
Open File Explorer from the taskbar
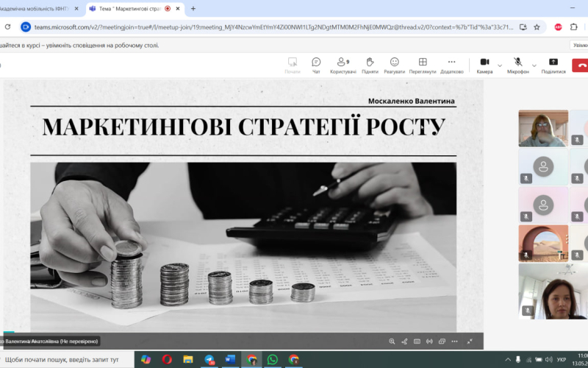point(188,360)
